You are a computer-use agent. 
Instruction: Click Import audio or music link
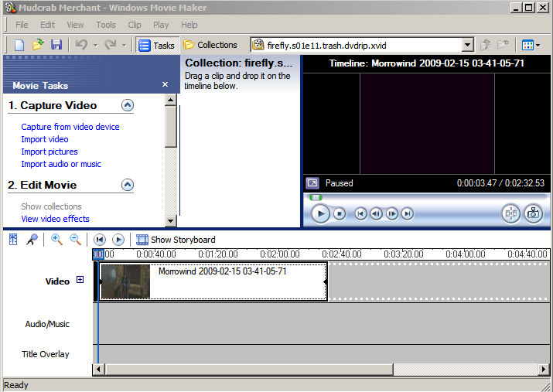click(x=61, y=164)
